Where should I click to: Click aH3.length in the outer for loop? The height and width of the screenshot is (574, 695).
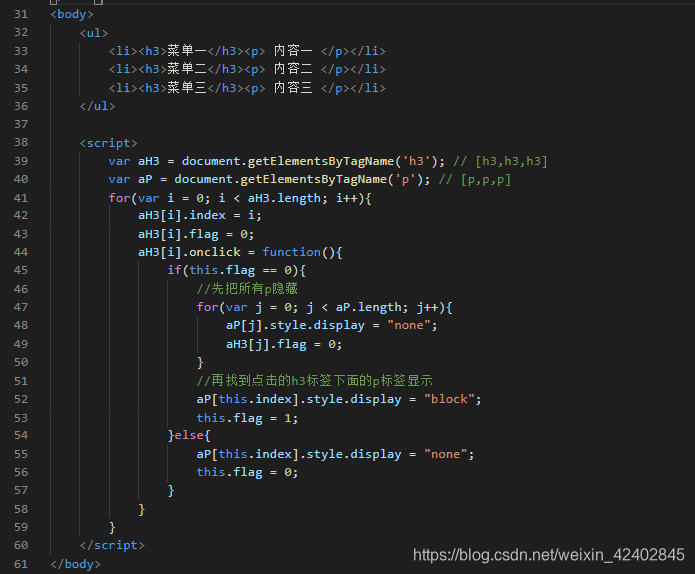[284, 198]
